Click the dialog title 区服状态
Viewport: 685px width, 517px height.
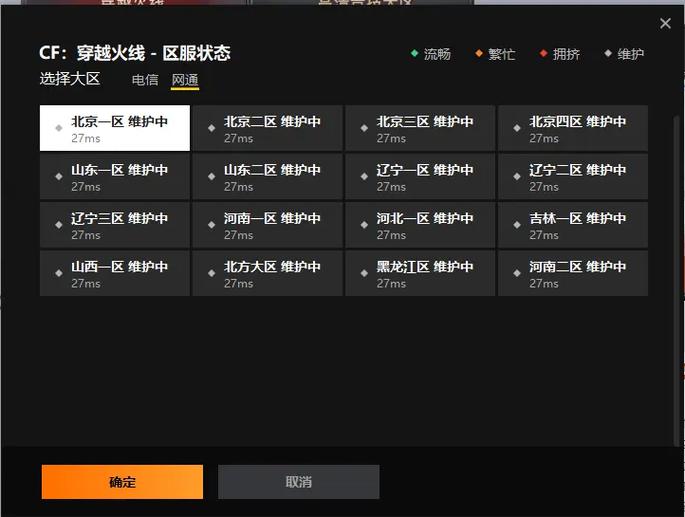(x=197, y=53)
